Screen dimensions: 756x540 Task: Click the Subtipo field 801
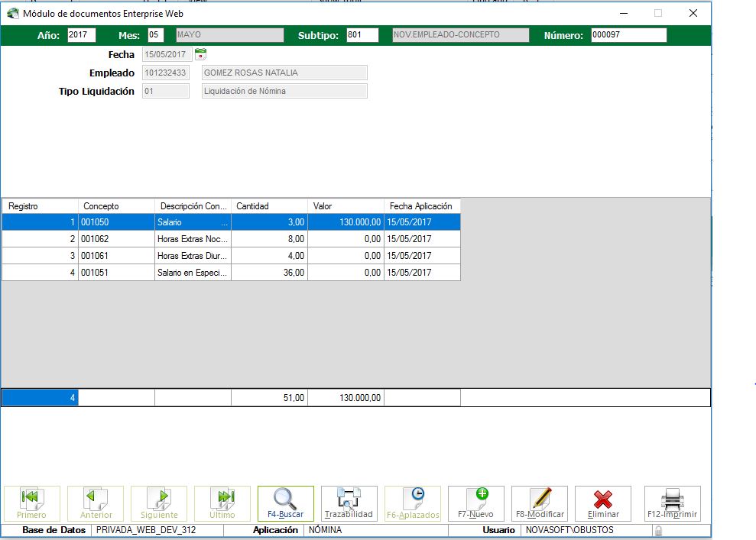point(362,35)
